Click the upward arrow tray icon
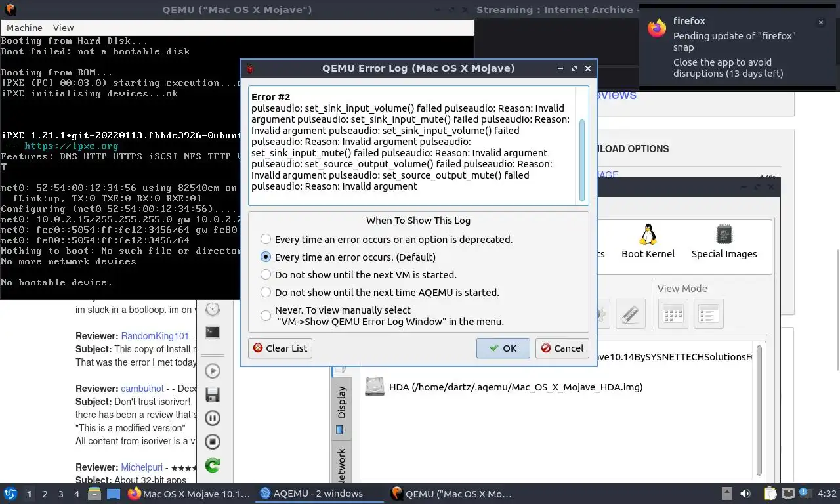Image resolution: width=840 pixels, height=504 pixels. tap(727, 493)
